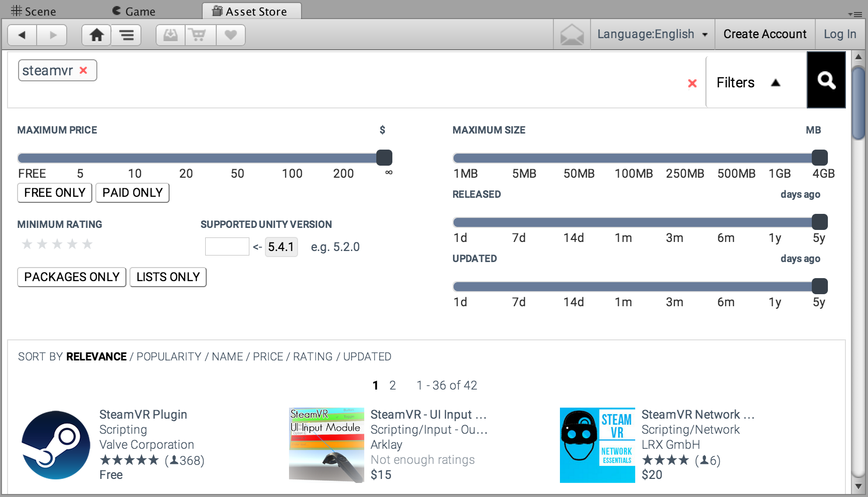Sort results by Price
The width and height of the screenshot is (868, 497).
pos(268,356)
